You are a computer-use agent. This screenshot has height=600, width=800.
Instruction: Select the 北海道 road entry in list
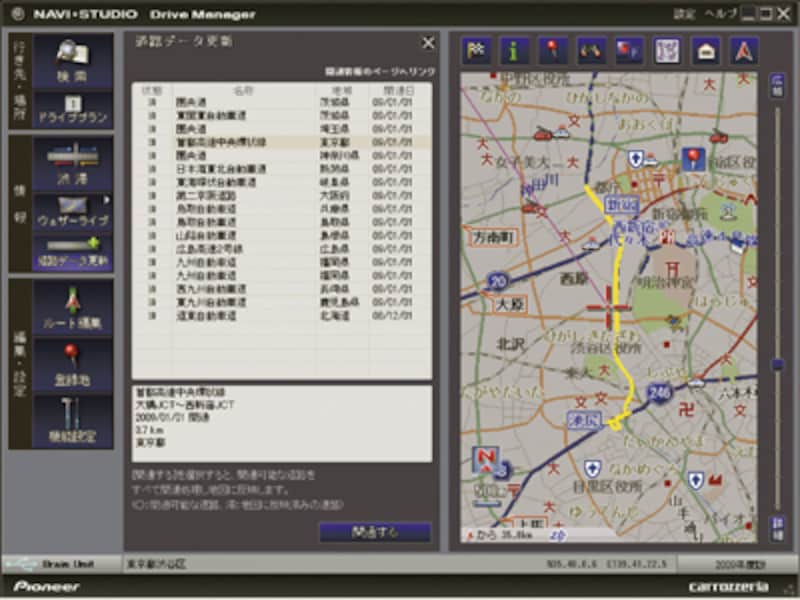[280, 315]
